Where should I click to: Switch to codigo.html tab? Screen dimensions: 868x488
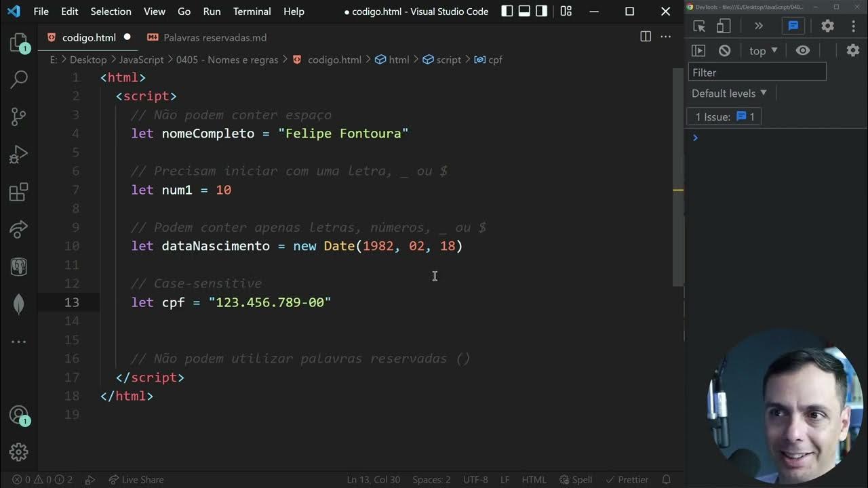click(x=89, y=37)
